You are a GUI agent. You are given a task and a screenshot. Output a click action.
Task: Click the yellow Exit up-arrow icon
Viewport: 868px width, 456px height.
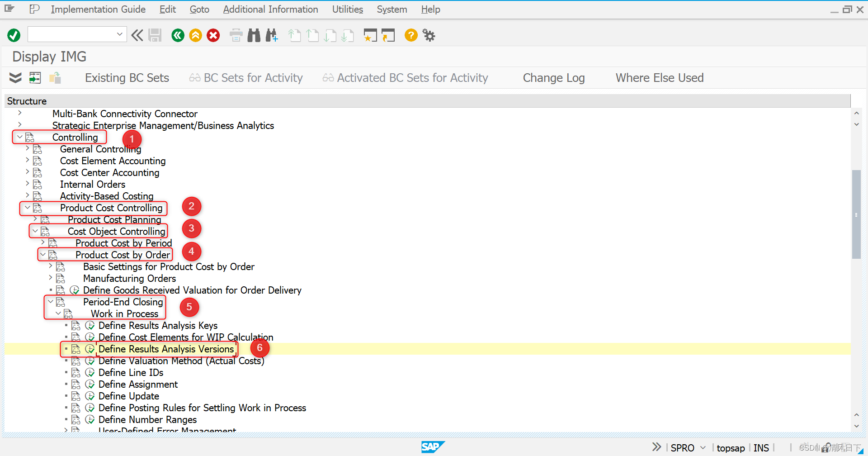pyautogui.click(x=196, y=35)
